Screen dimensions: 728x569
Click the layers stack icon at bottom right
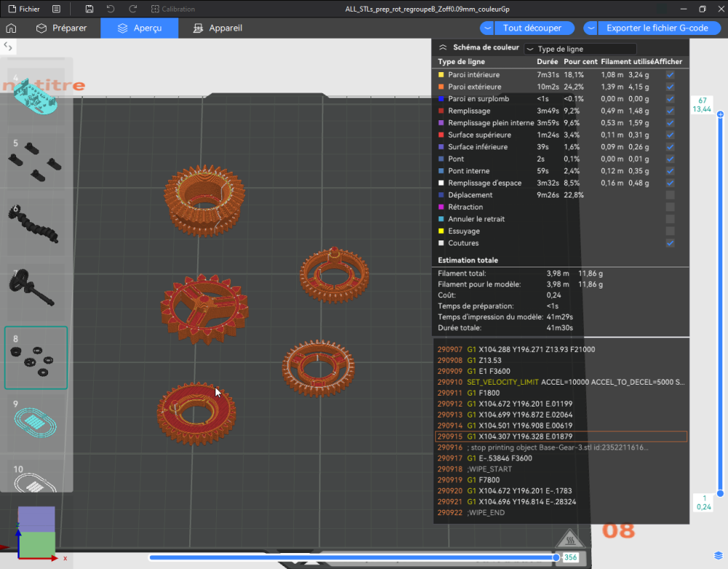(x=719, y=556)
